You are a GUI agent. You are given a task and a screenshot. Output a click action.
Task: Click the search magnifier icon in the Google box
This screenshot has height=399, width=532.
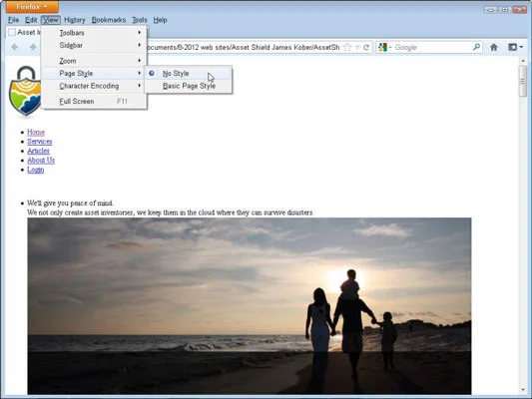476,47
